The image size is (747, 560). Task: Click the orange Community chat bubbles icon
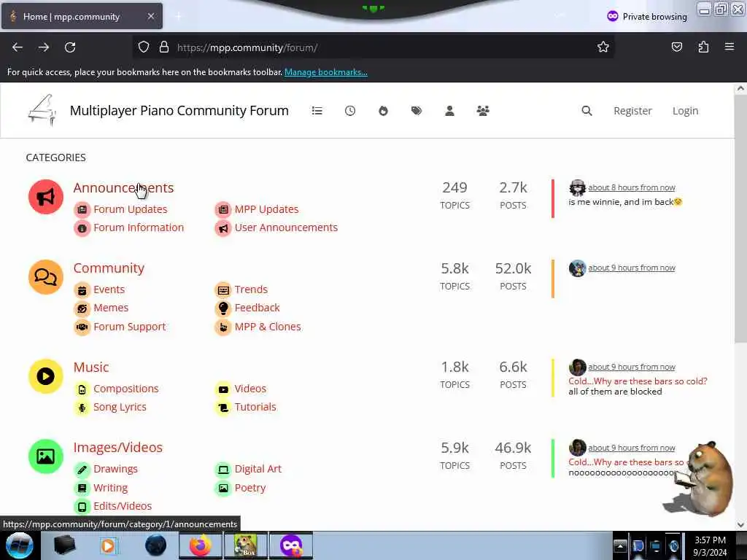[x=46, y=277]
